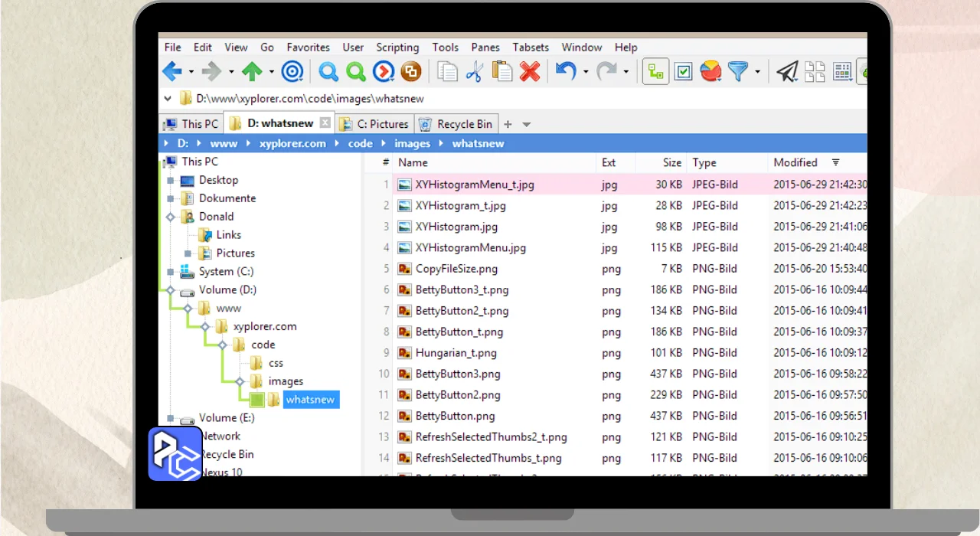Image resolution: width=980 pixels, height=536 pixels.
Task: Open the tab list dropdown arrow
Action: point(527,124)
